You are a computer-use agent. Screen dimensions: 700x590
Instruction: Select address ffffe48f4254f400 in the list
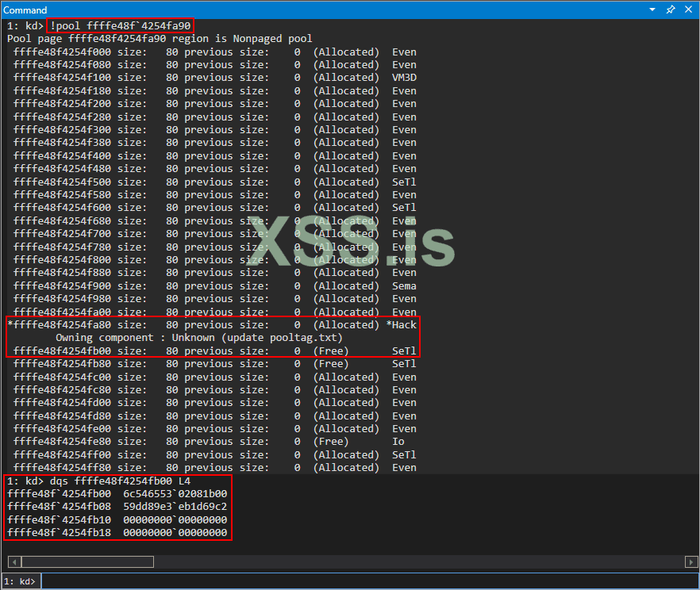pyautogui.click(x=62, y=156)
